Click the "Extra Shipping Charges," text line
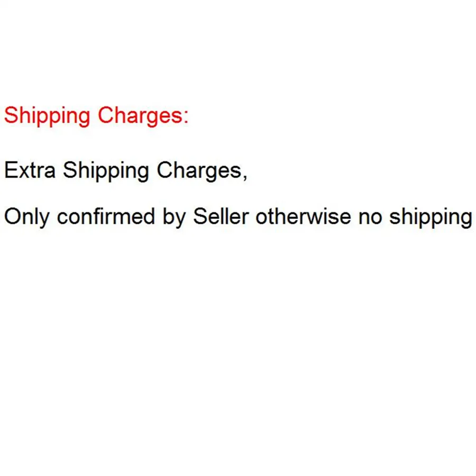The height and width of the screenshot is (476, 476). coord(125,171)
